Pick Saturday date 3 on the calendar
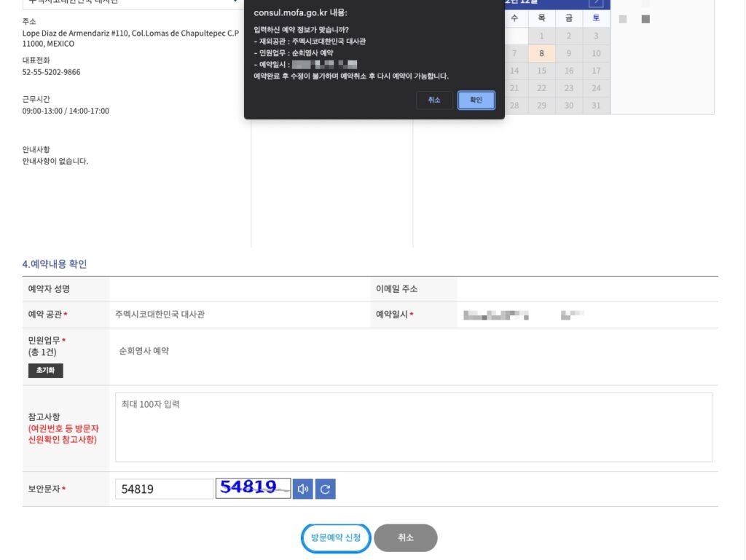 (596, 36)
